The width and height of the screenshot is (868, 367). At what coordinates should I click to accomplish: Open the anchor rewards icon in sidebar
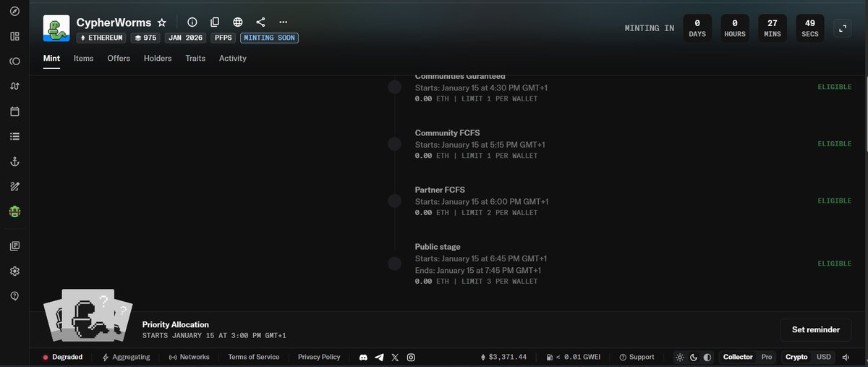(x=14, y=161)
